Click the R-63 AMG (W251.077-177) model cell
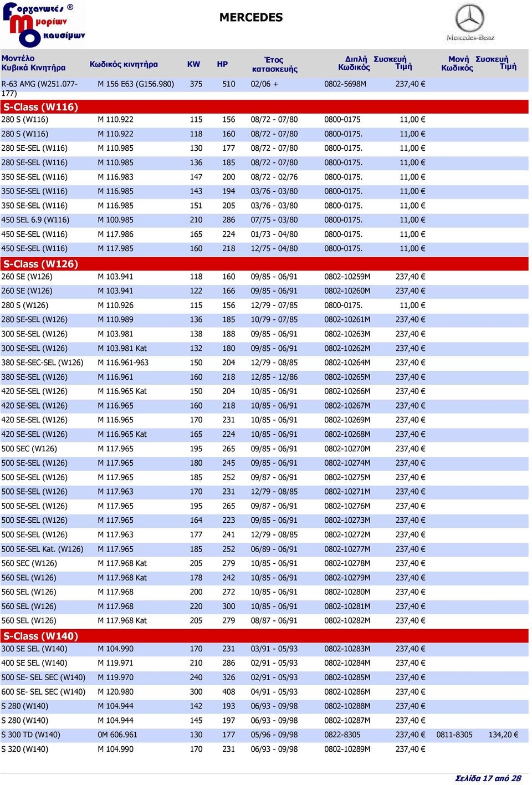The height and width of the screenshot is (785, 532). pos(39,89)
